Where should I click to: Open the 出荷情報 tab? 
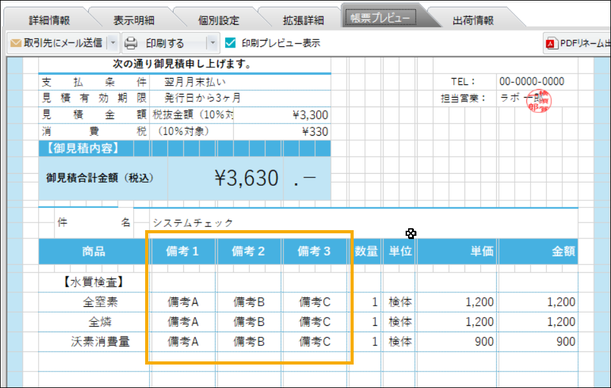coord(473,20)
